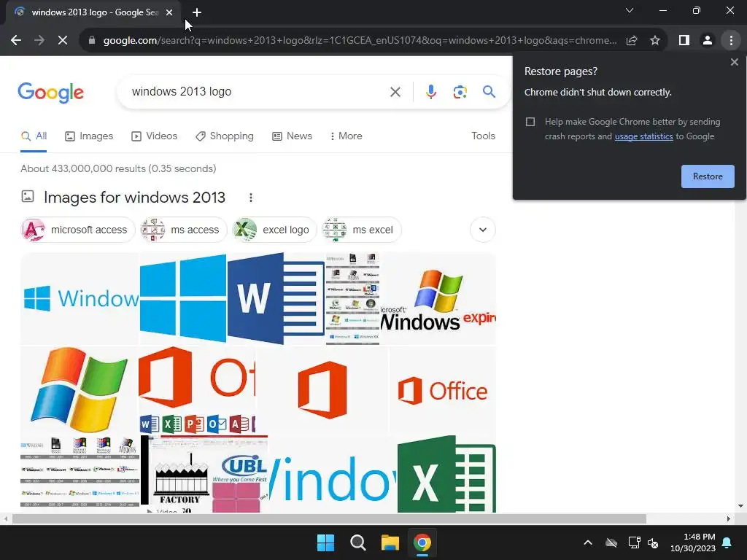Open the usage statistics link

[x=643, y=136]
